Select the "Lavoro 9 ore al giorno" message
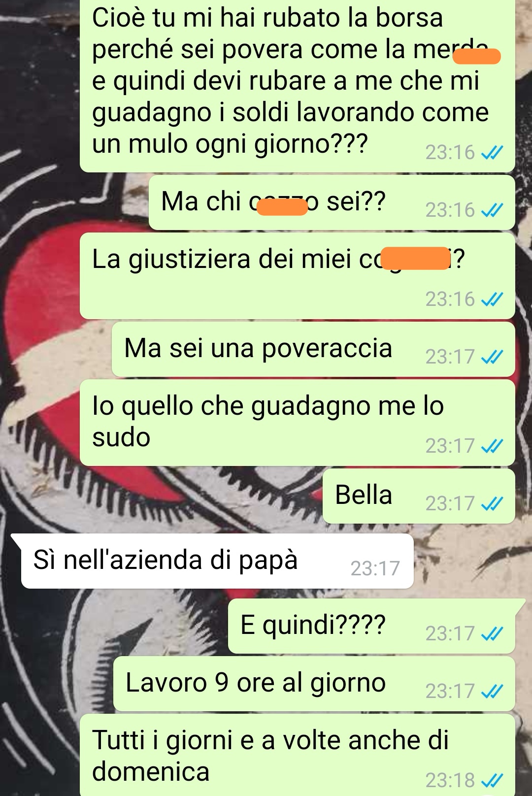This screenshot has height=796, width=532. 314,684
